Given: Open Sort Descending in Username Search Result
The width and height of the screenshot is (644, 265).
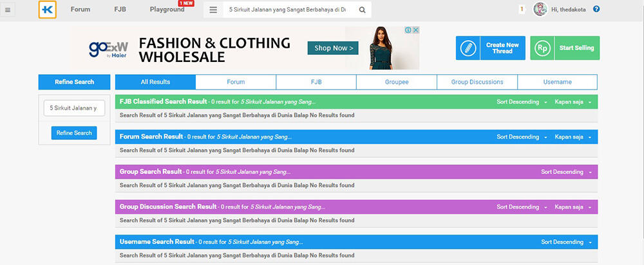Looking at the screenshot, I should [566, 242].
